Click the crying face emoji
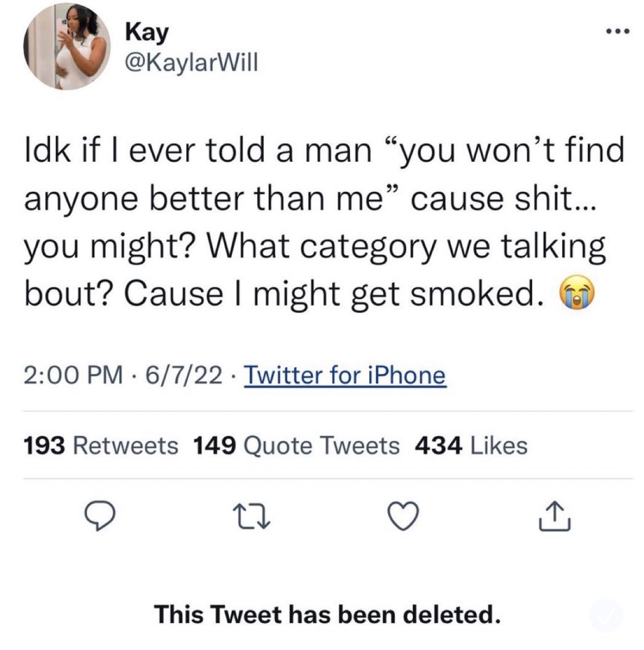The height and width of the screenshot is (650, 644). (577, 292)
